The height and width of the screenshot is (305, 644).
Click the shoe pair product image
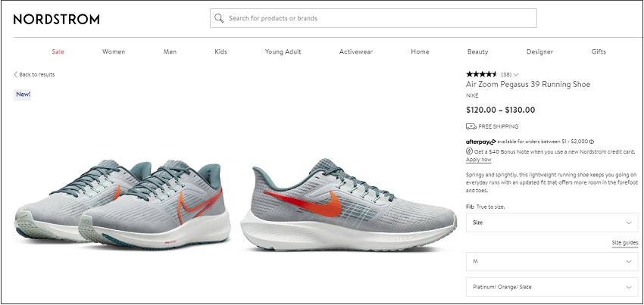(x=122, y=204)
